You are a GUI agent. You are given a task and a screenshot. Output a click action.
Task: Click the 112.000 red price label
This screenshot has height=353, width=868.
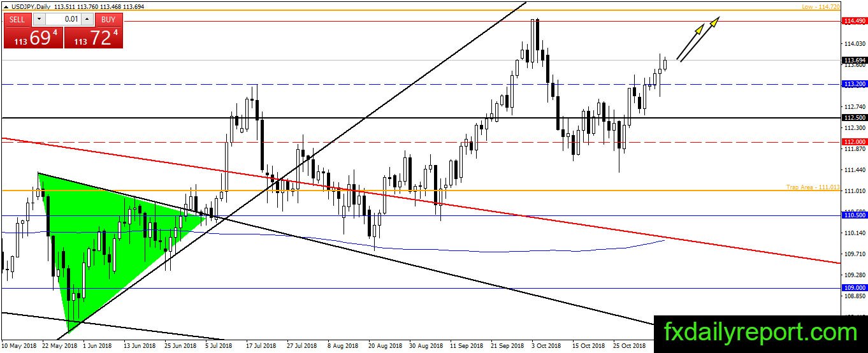855,141
